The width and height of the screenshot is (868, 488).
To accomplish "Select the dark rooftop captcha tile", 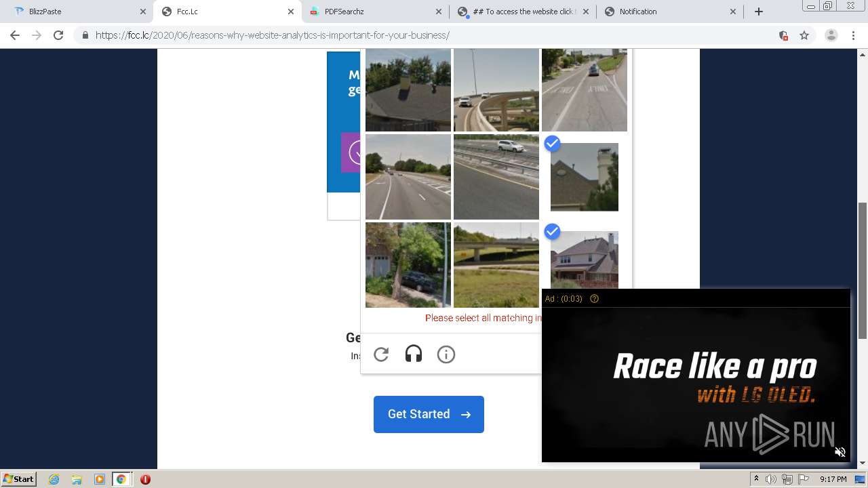I will click(408, 89).
